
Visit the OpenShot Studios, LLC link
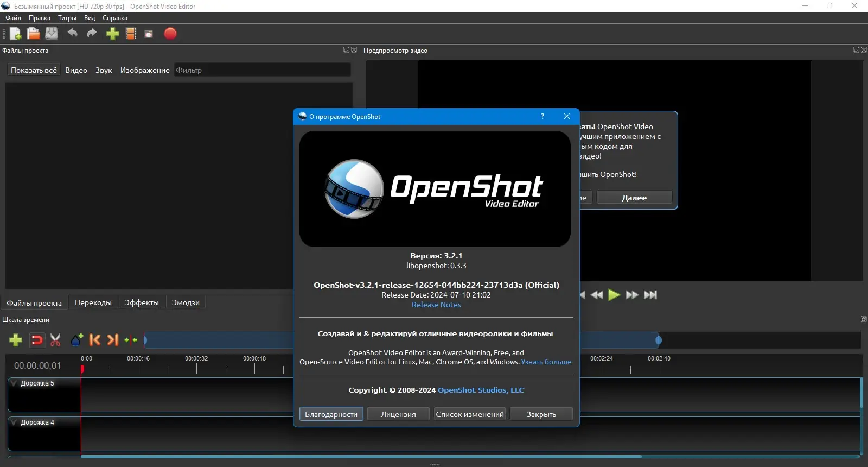[481, 390]
